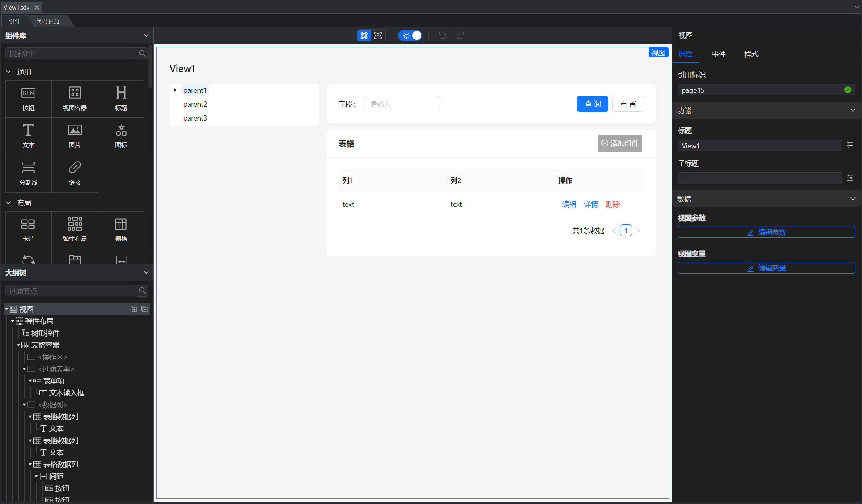Open the 样式 properties tab
Viewport: 862px width, 504px height.
(751, 54)
